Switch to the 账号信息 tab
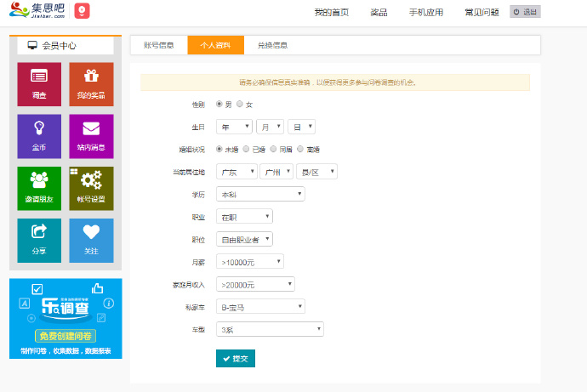 click(159, 45)
